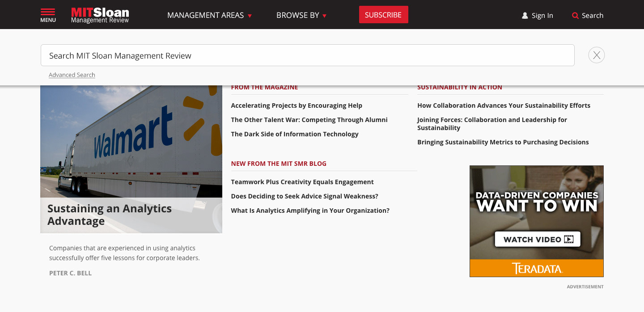Click the Teradata logo in advertisement
The height and width of the screenshot is (312, 644).
(x=537, y=268)
